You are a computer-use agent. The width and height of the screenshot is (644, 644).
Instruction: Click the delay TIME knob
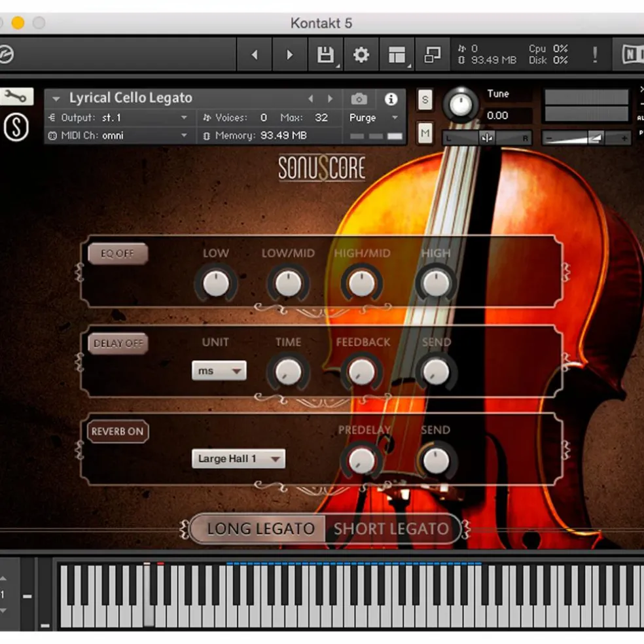[x=288, y=372]
